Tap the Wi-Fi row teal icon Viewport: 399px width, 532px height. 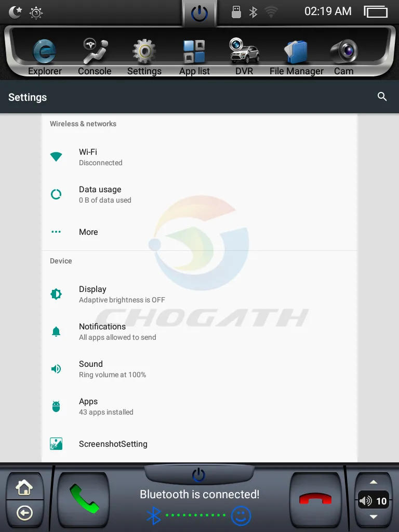56,157
